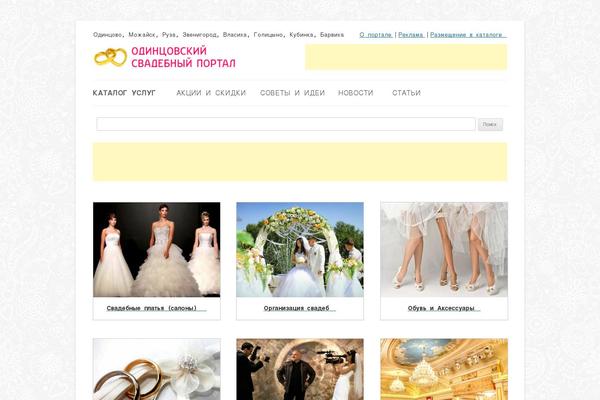This screenshot has height=400, width=600.
Task: Open the Статьи menu item
Action: click(406, 93)
